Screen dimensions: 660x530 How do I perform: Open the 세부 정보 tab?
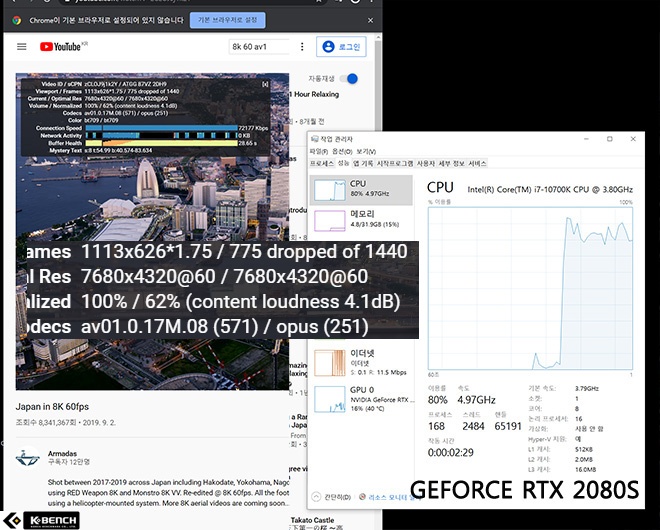451,163
